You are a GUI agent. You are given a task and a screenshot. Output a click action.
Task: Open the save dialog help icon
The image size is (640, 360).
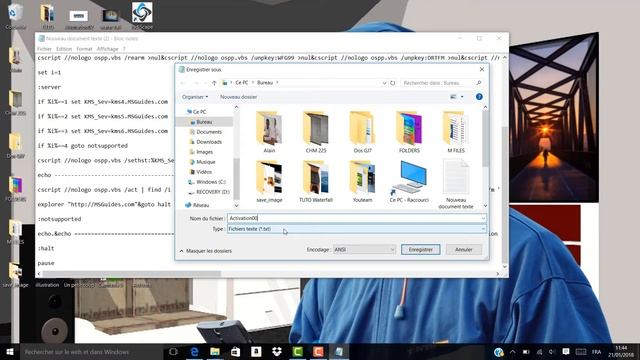[479, 97]
